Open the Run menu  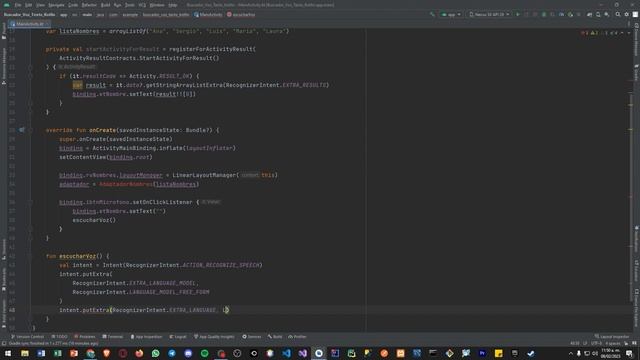pyautogui.click(x=118, y=5)
